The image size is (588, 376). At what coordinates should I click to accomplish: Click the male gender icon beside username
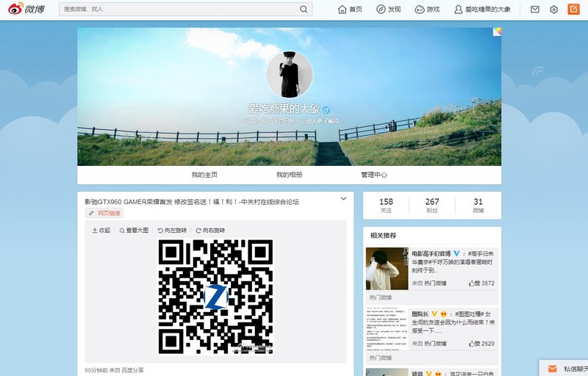pyautogui.click(x=326, y=110)
